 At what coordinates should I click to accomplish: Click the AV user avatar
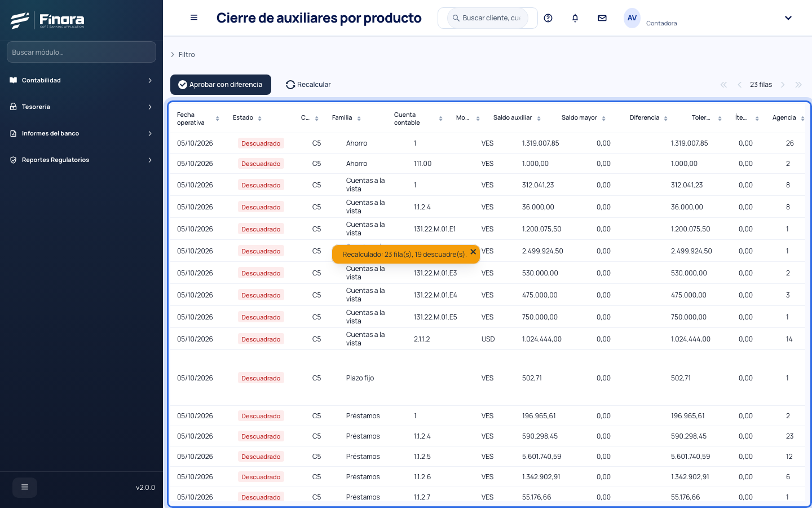(x=632, y=18)
